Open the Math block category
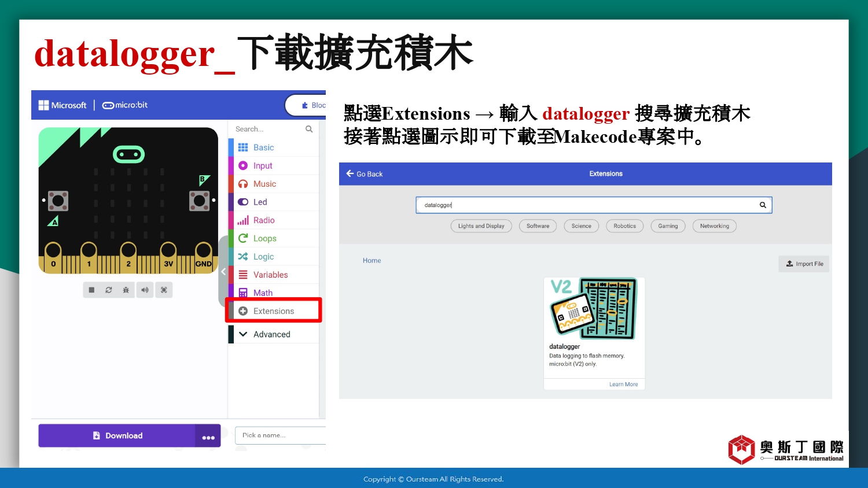Viewport: 868px width, 488px height. (274, 293)
